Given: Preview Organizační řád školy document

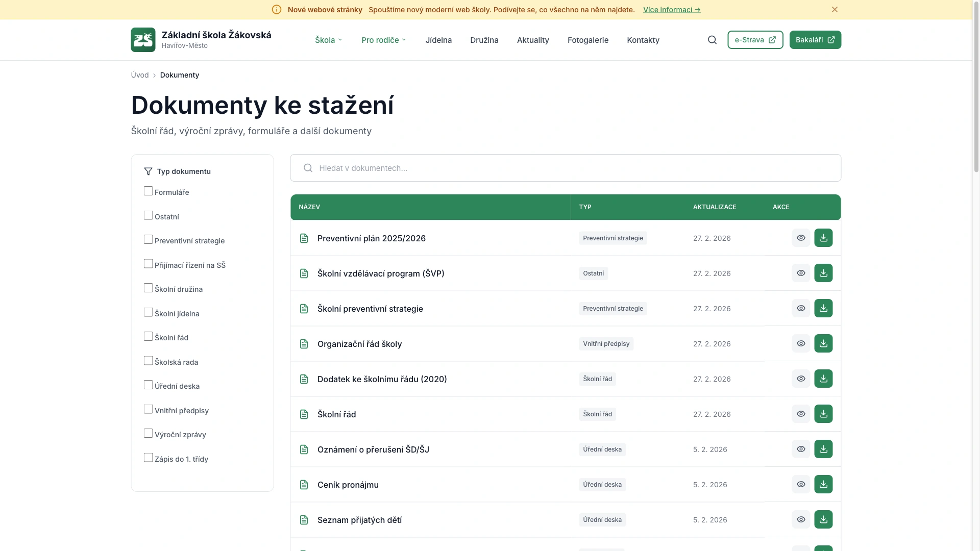Looking at the screenshot, I should pos(800,343).
